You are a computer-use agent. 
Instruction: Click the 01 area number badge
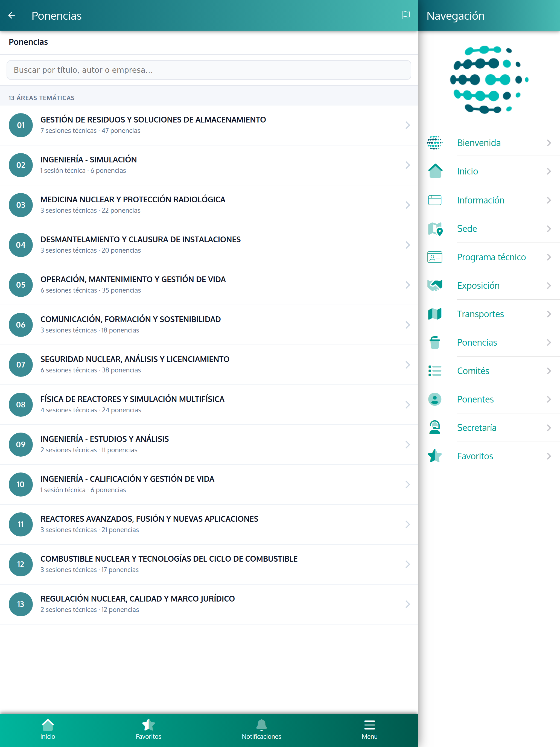coord(21,125)
